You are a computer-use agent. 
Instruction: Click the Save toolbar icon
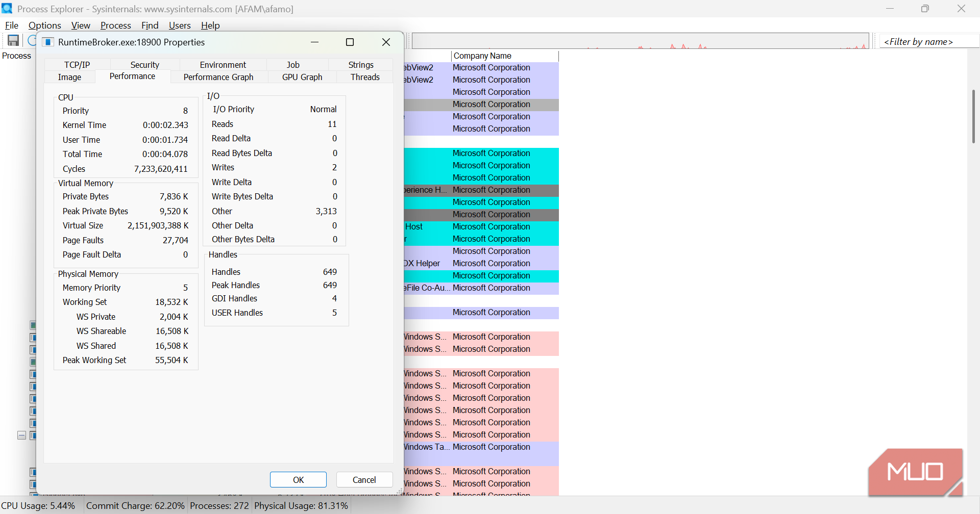pos(13,41)
